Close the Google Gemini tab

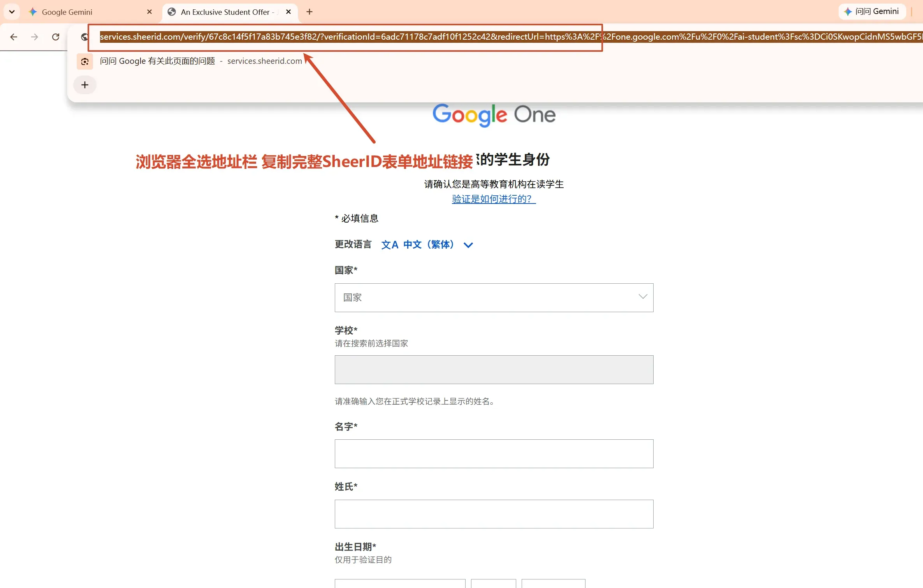coord(149,12)
